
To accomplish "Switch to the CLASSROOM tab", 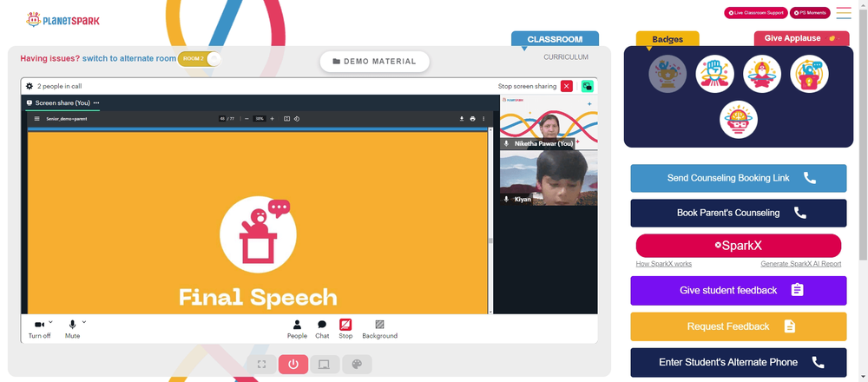I will [x=555, y=39].
